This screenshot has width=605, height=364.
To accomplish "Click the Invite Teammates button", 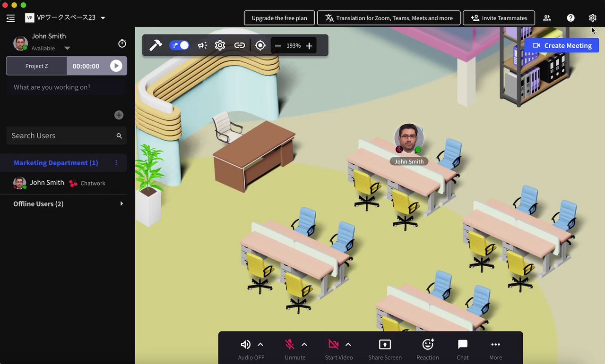I will [x=499, y=18].
